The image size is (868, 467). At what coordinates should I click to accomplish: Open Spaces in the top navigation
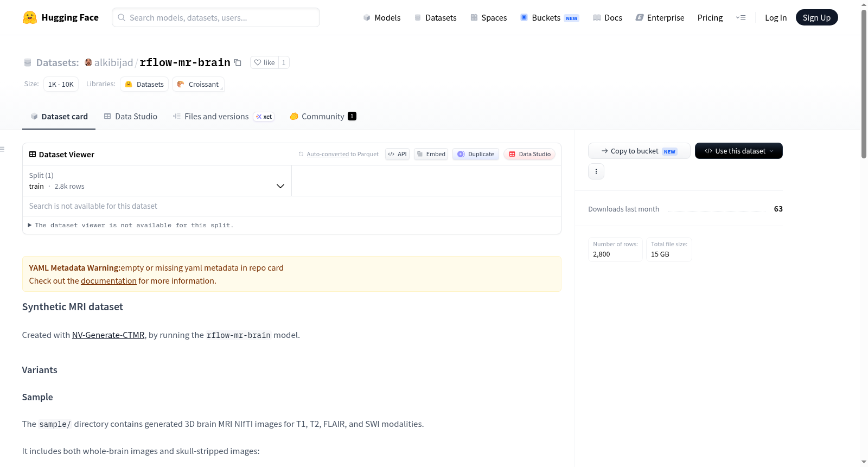489,17
